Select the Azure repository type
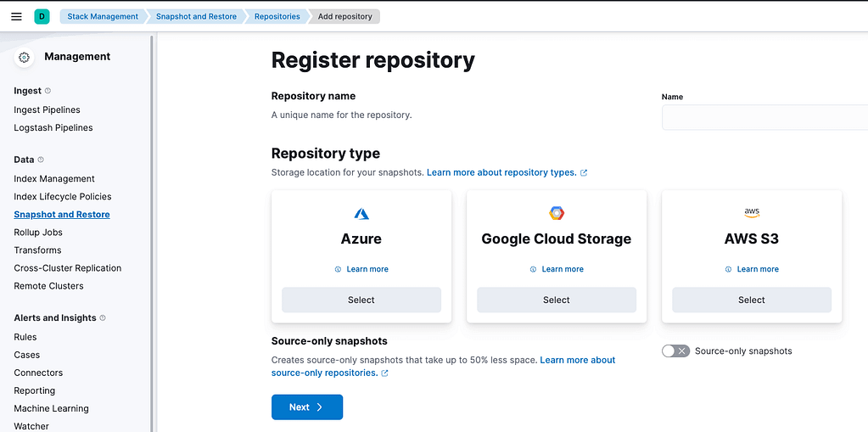Image resolution: width=868 pixels, height=432 pixels. (361, 300)
